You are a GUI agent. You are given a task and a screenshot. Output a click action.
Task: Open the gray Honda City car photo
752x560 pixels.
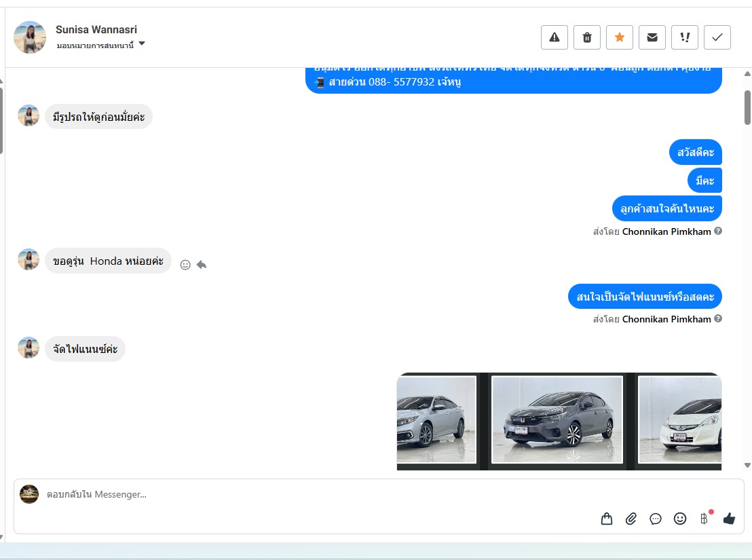point(557,420)
